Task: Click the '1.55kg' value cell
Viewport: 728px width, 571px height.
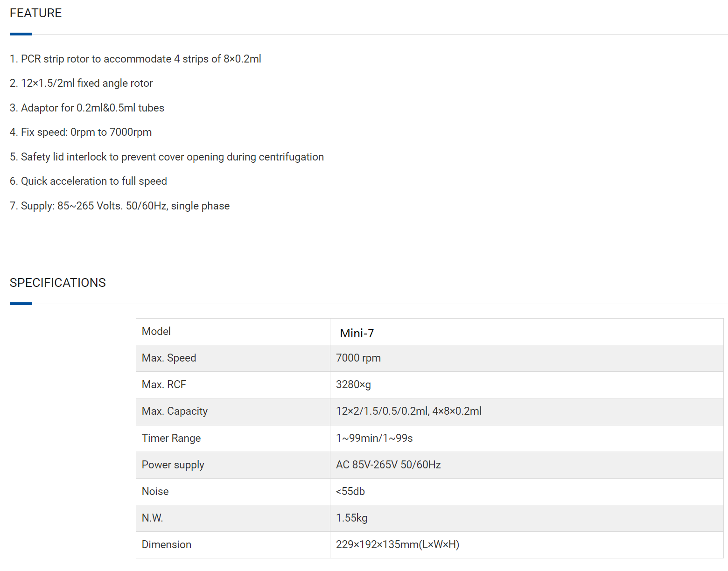Action: pyautogui.click(x=527, y=518)
